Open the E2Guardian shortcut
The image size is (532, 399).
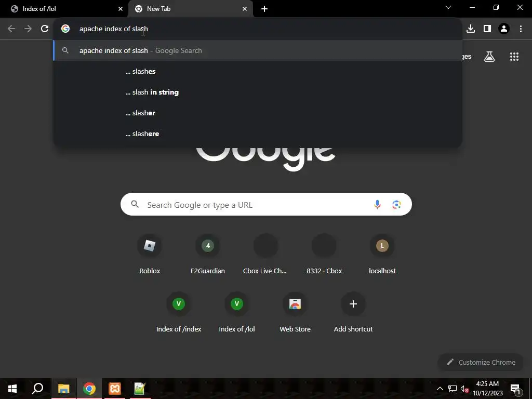pyautogui.click(x=208, y=254)
